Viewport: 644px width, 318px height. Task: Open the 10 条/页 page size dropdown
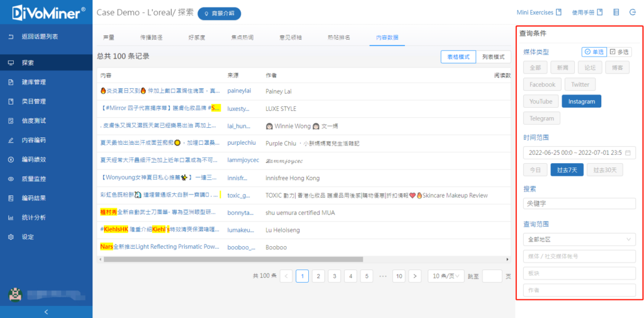click(x=446, y=276)
